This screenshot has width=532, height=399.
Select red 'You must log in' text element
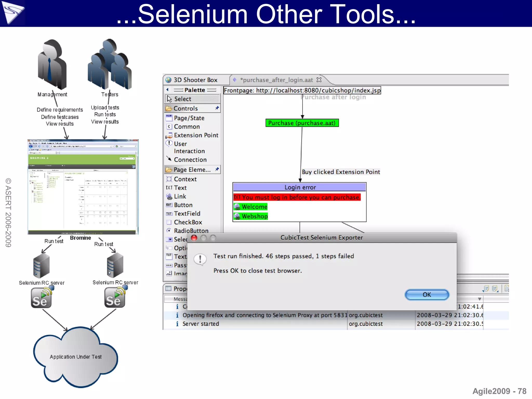[297, 197]
